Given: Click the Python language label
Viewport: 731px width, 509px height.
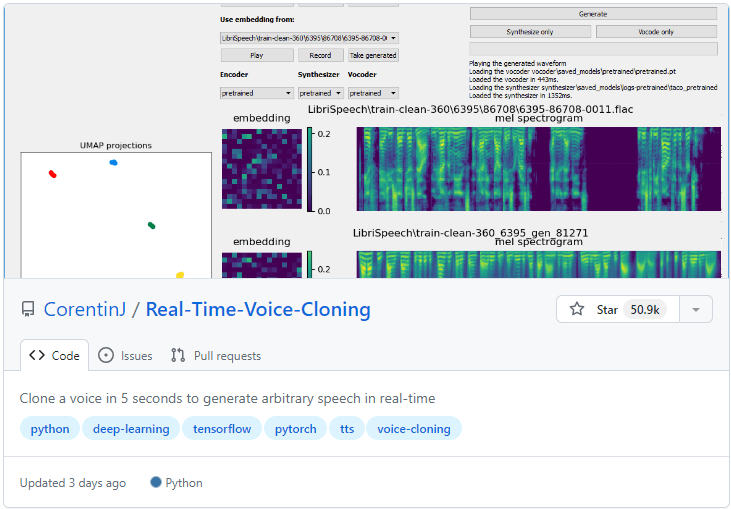Looking at the screenshot, I should click(x=184, y=482).
